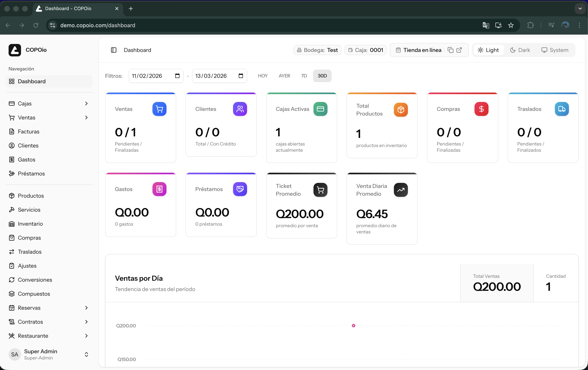Click the Traslados truck icon
This screenshot has height=370, width=588.
562,109
